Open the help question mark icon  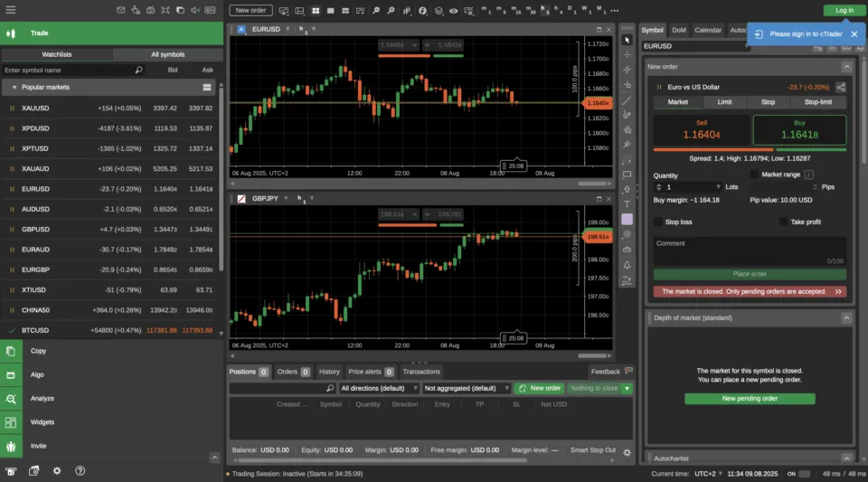(x=80, y=471)
